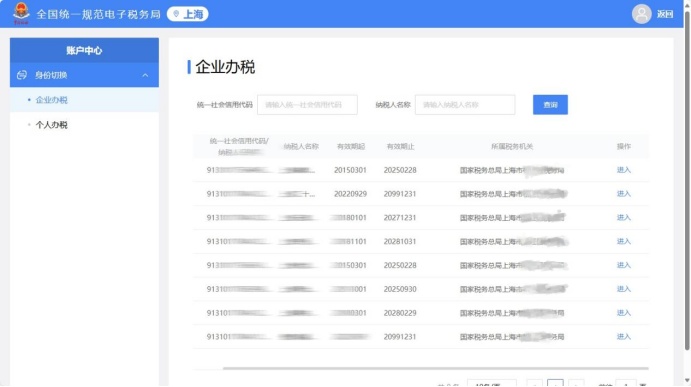Click 进入 for row ending 20280229
The height and width of the screenshot is (387, 691).
click(624, 313)
